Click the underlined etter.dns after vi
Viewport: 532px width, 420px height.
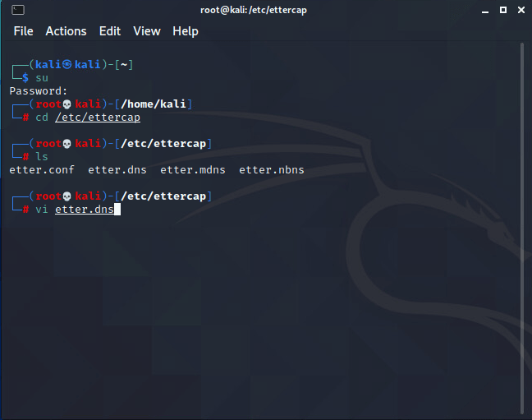pyautogui.click(x=85, y=210)
